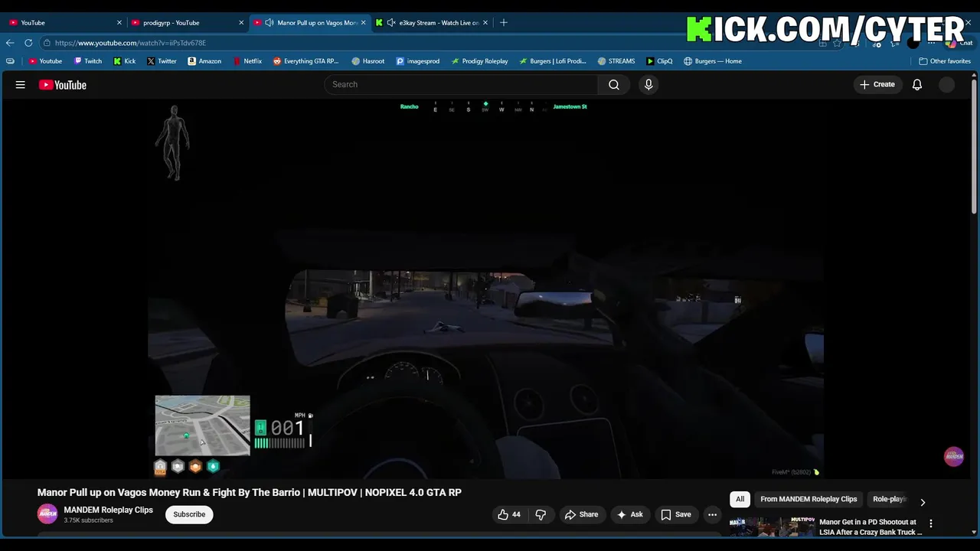980x551 pixels.
Task: Open the ClipQ bookmark
Action: tap(659, 61)
